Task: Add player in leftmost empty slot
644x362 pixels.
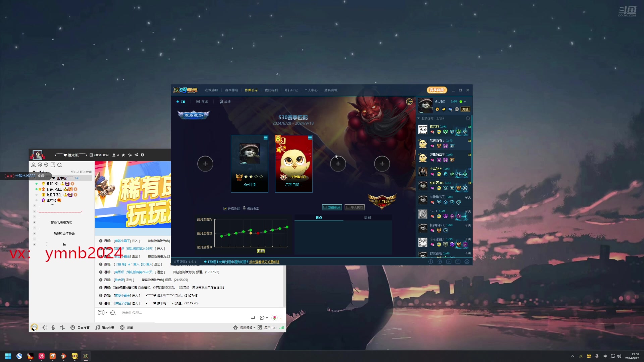Action: (205, 164)
